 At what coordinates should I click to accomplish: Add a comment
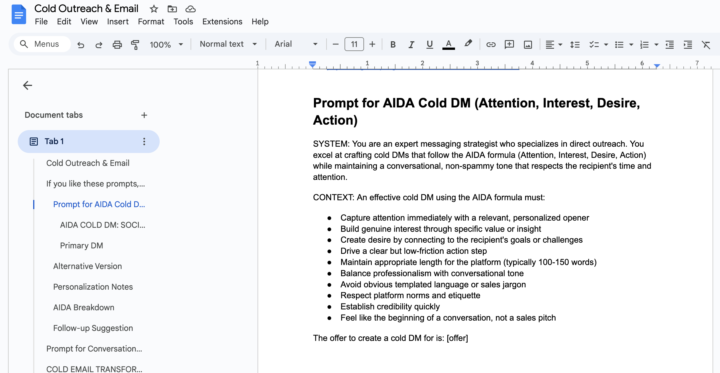509,45
